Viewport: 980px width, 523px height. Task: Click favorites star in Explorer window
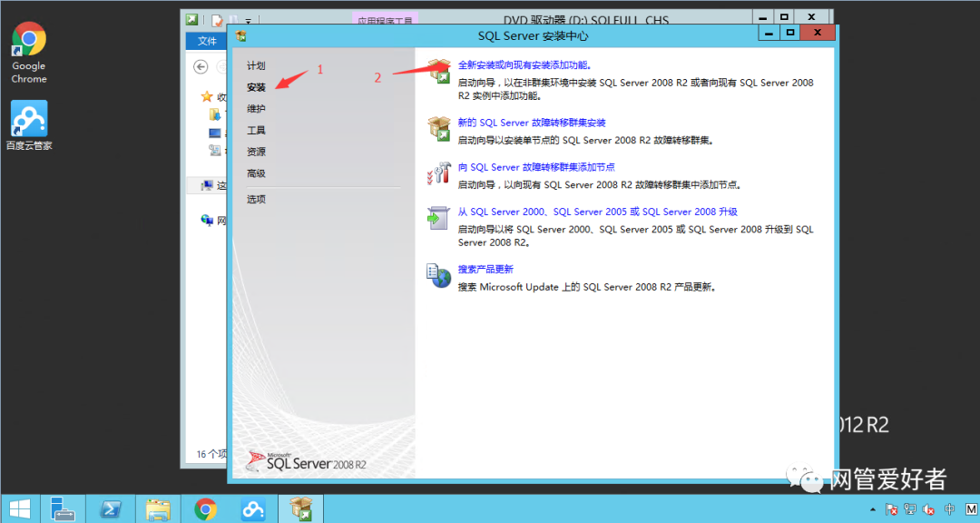point(207,96)
